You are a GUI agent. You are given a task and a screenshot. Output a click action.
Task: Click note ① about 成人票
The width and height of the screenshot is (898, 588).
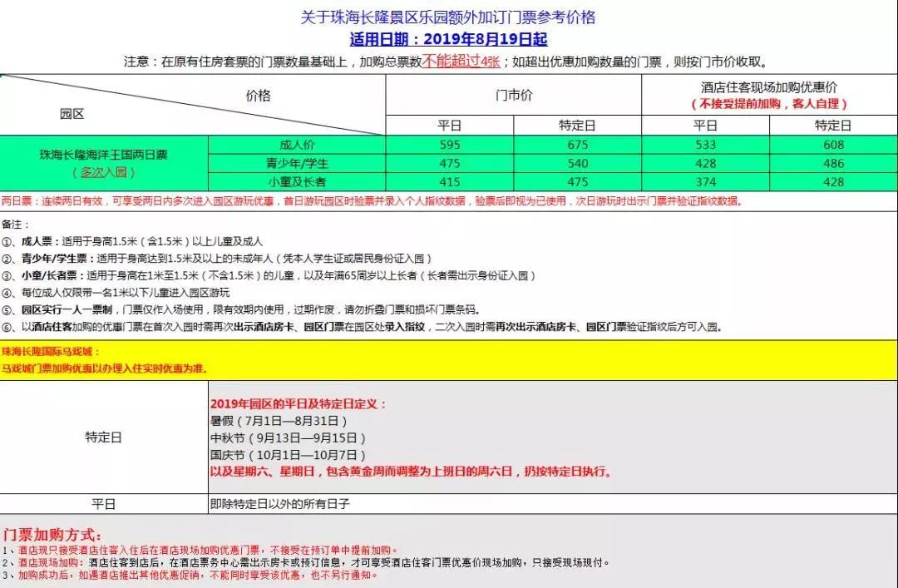point(132,241)
